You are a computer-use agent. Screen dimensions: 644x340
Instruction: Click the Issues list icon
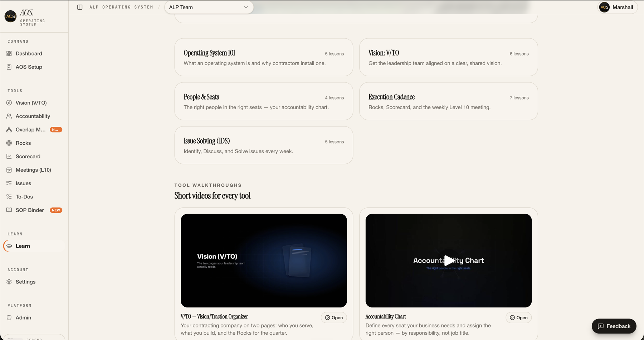tap(9, 183)
